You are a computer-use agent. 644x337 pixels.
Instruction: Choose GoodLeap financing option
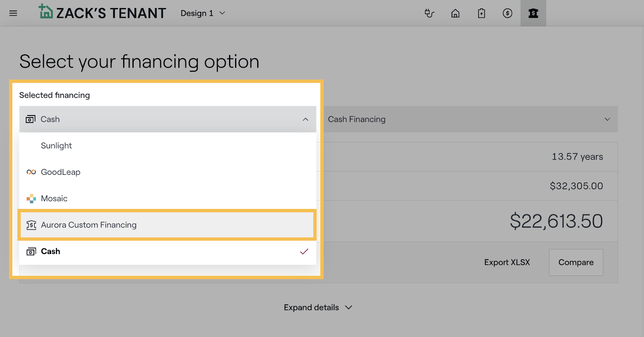[x=61, y=172]
